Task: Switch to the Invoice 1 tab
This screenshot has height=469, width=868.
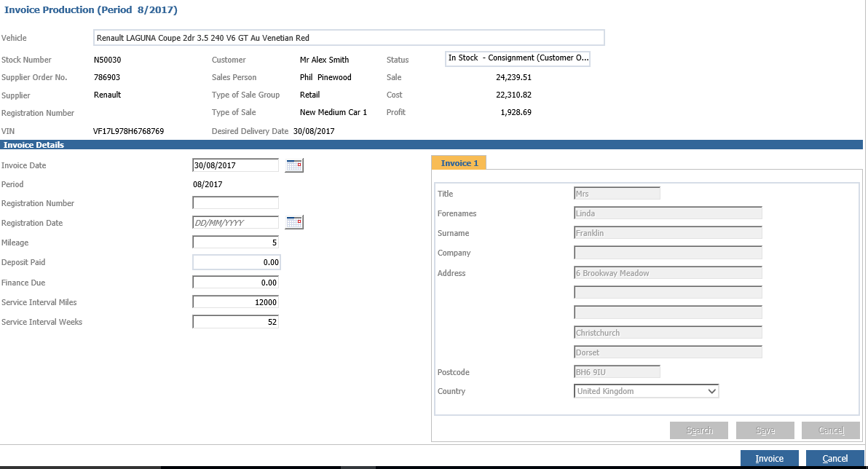Action: tap(459, 163)
